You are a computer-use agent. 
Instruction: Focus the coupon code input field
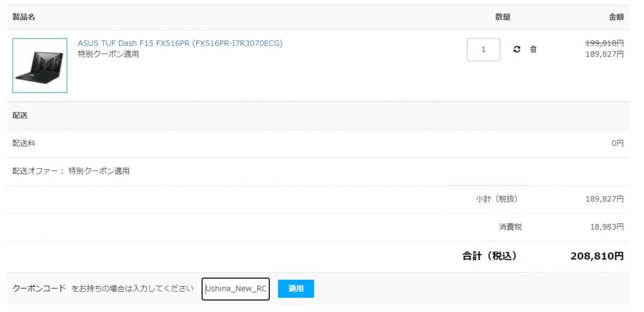point(236,289)
